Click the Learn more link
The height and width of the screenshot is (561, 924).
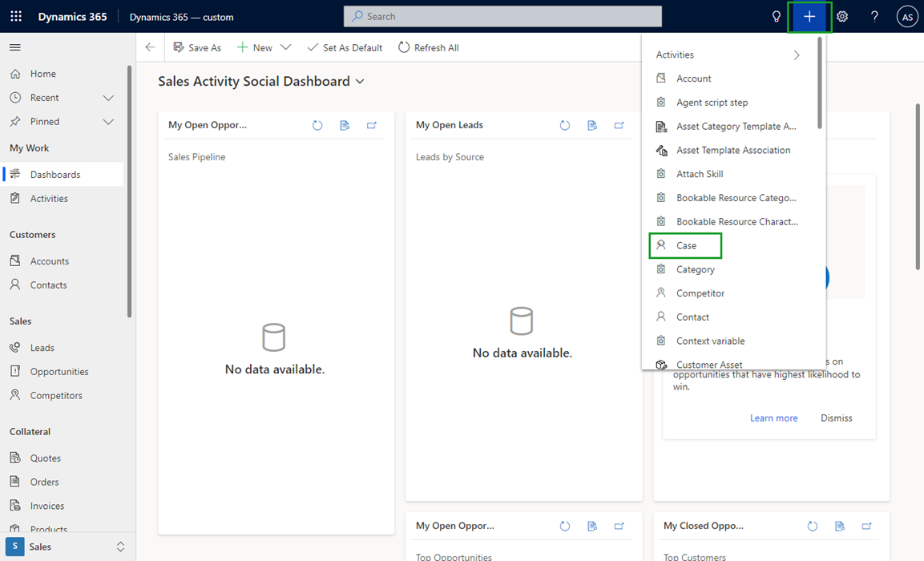pyautogui.click(x=773, y=418)
